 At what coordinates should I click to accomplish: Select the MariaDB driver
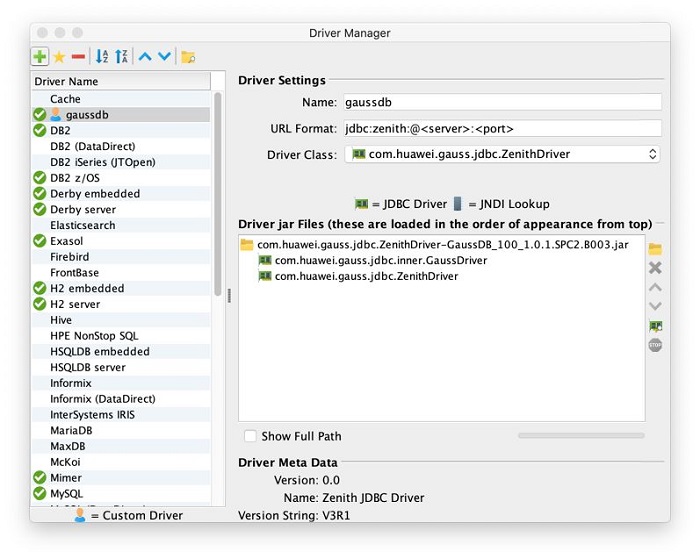121,430
